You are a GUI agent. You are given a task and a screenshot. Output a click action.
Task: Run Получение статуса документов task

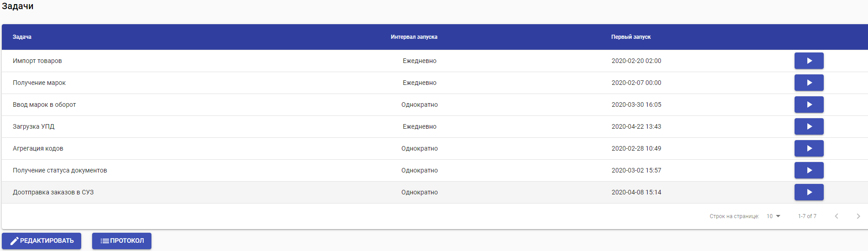pos(809,170)
